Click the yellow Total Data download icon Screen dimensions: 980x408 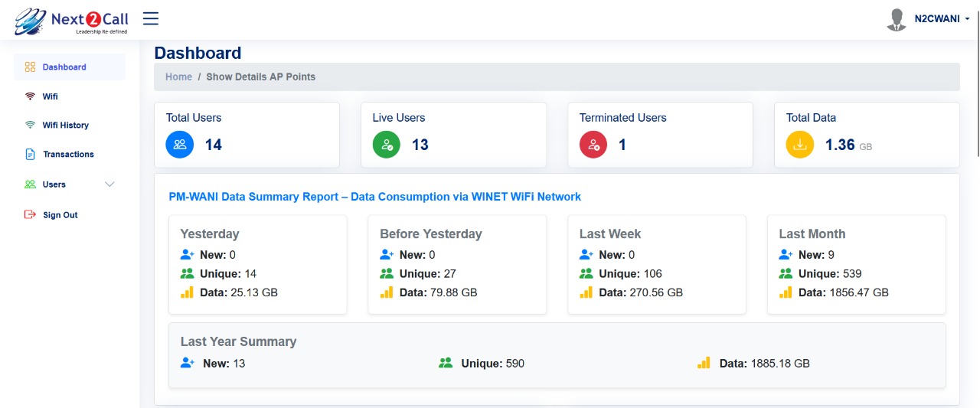point(800,144)
